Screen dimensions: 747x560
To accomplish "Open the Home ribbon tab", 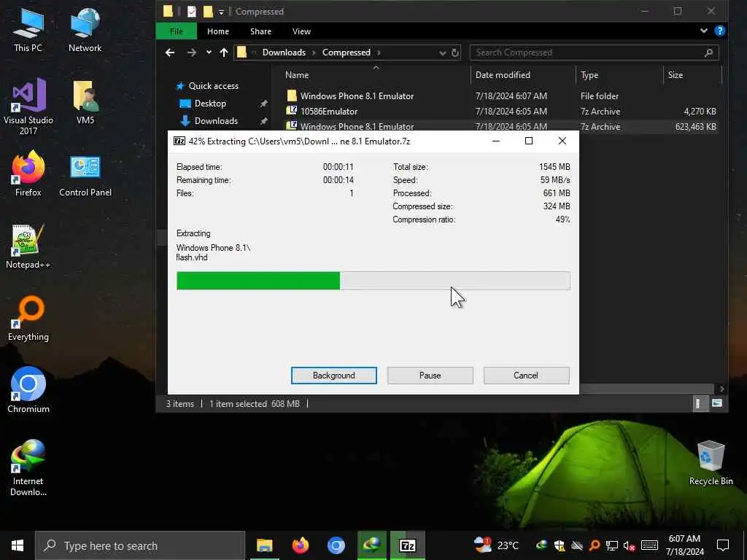I will click(x=218, y=31).
